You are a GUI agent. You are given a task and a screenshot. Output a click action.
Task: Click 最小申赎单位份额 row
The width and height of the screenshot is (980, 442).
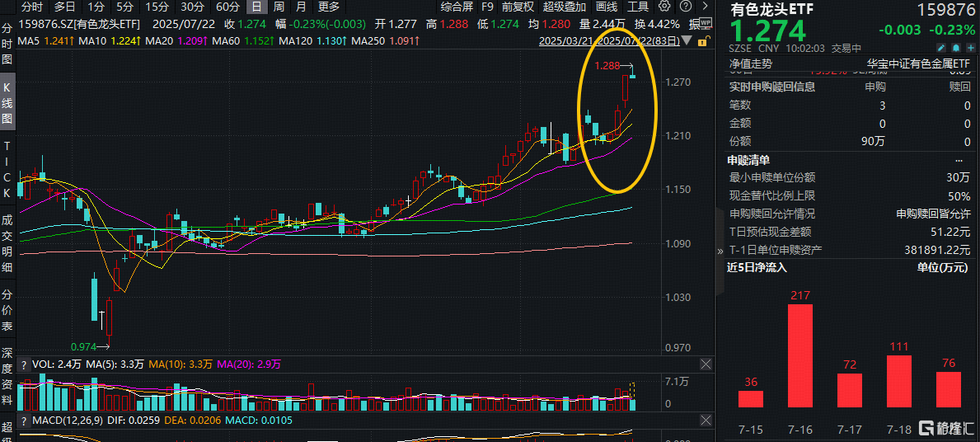coord(850,178)
